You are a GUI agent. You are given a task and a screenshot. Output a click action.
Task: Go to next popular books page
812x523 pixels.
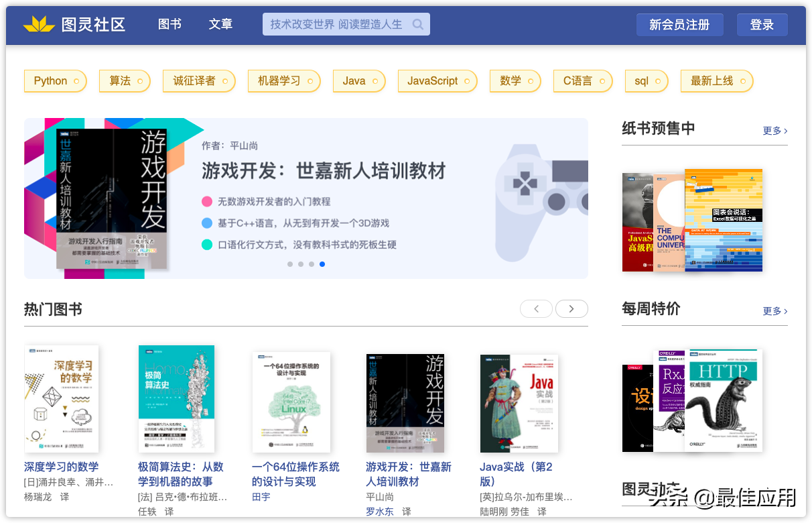coord(571,308)
